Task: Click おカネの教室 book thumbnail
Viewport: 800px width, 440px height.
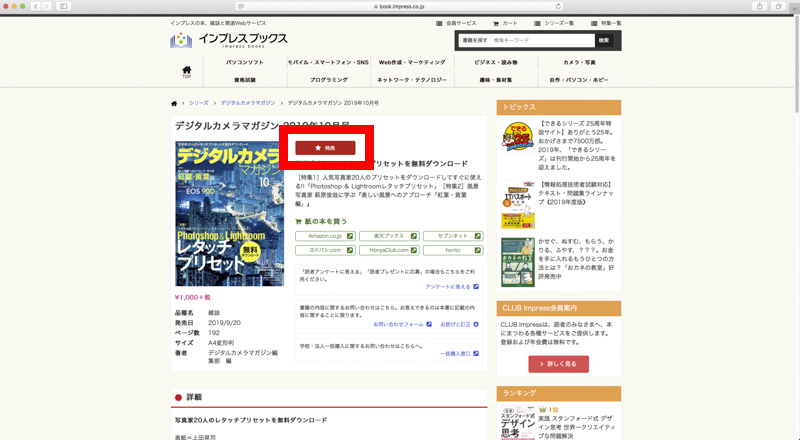Action: point(517,262)
